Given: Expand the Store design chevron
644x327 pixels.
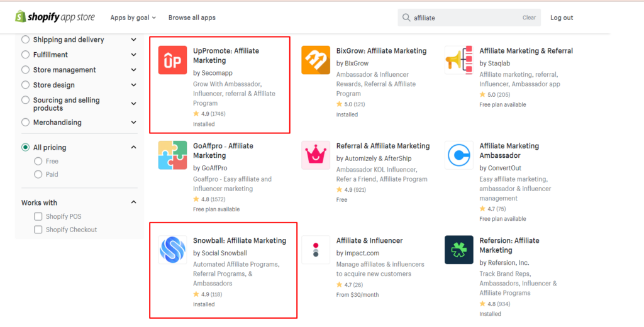Looking at the screenshot, I should (133, 85).
